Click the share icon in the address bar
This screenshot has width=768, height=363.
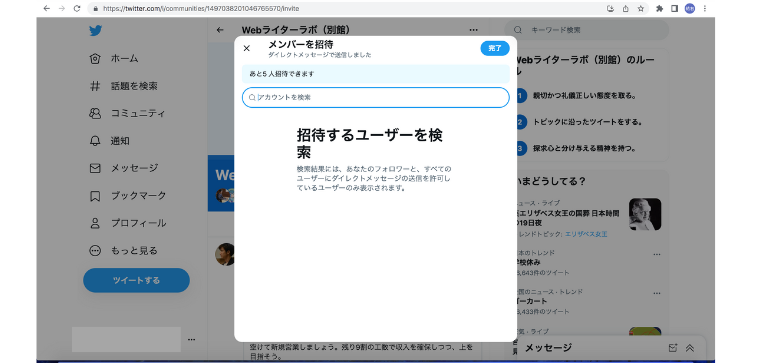pos(625,8)
